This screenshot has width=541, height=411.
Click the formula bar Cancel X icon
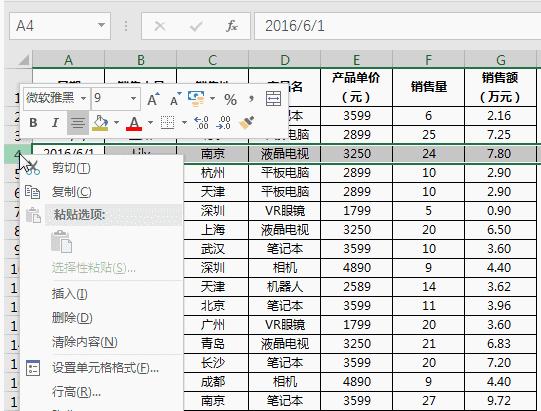159,26
